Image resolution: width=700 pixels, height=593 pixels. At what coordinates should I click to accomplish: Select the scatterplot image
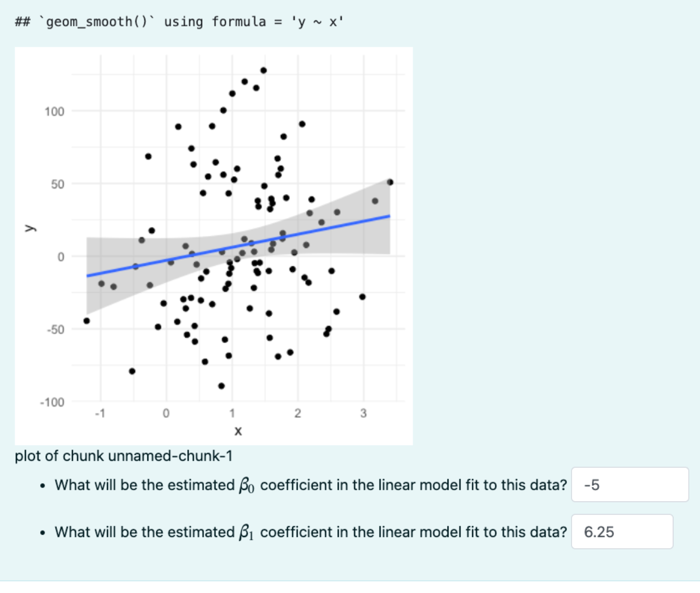[x=214, y=245]
